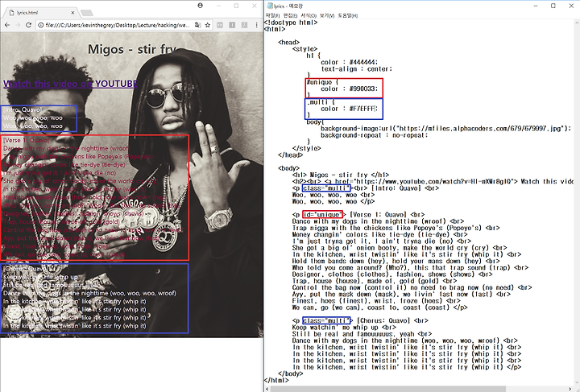Click 'background-repeat : no-repeat;' in Notepad
This screenshot has width=580, height=392.
[x=375, y=135]
